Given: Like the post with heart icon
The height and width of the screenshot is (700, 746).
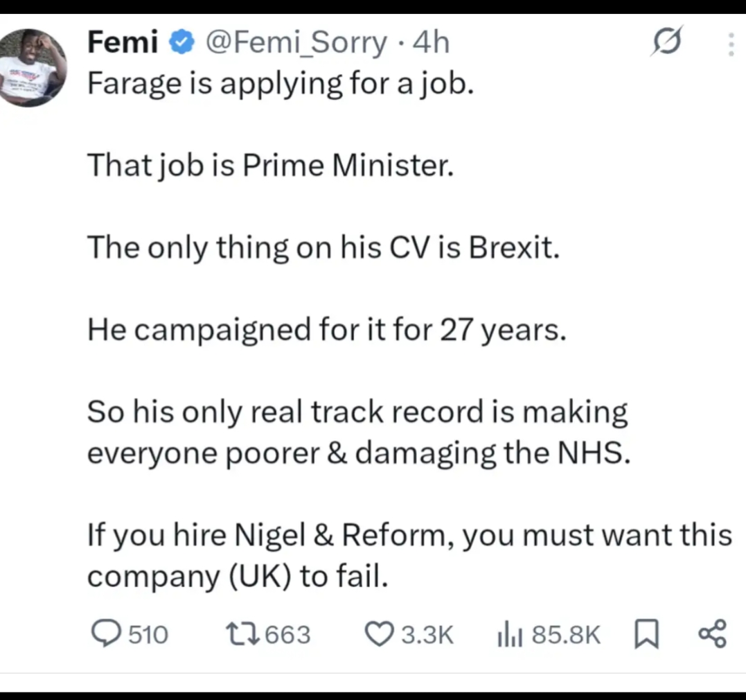Looking at the screenshot, I should 379,634.
